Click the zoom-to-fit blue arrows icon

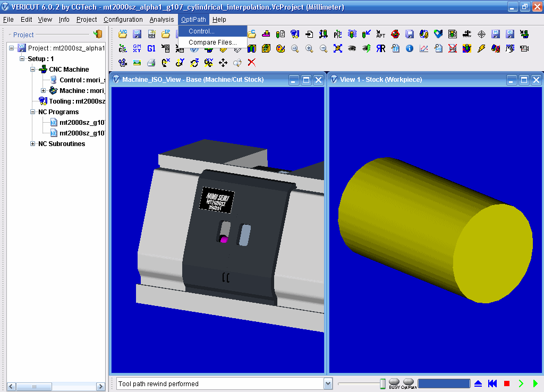coord(337,48)
